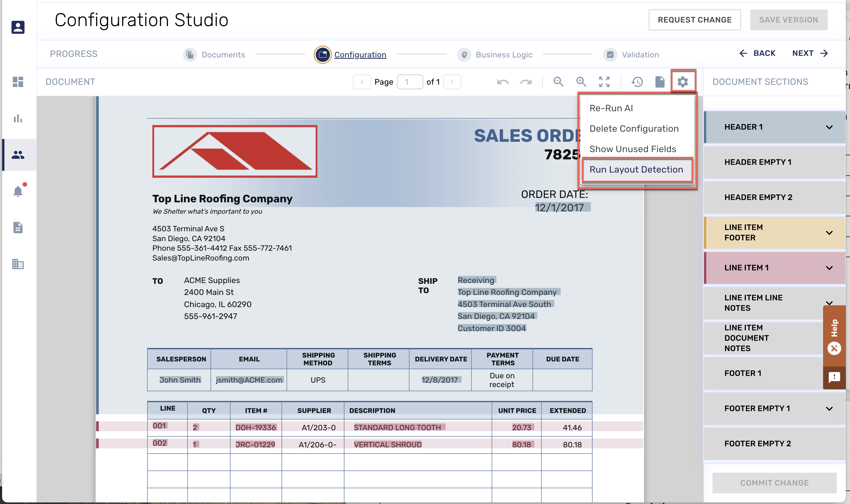
Task: Close the Help widget
Action: tap(834, 349)
